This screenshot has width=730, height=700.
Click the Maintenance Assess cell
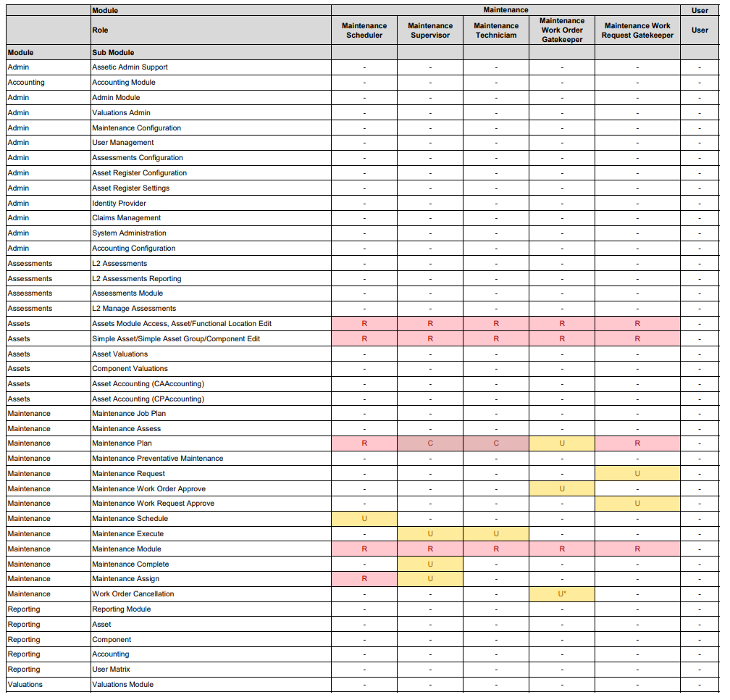click(x=211, y=428)
